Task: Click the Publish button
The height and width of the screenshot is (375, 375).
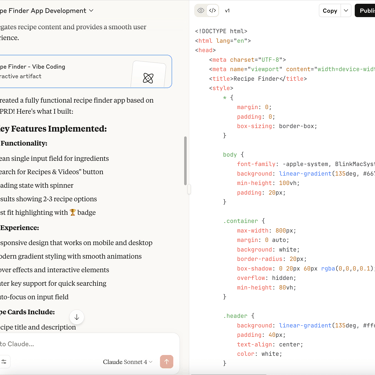Action: click(x=365, y=11)
